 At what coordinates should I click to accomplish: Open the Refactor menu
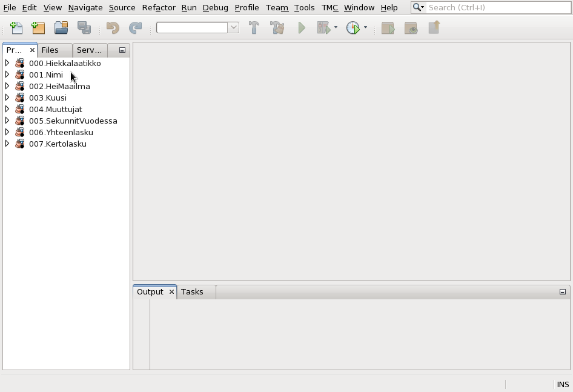(x=159, y=8)
